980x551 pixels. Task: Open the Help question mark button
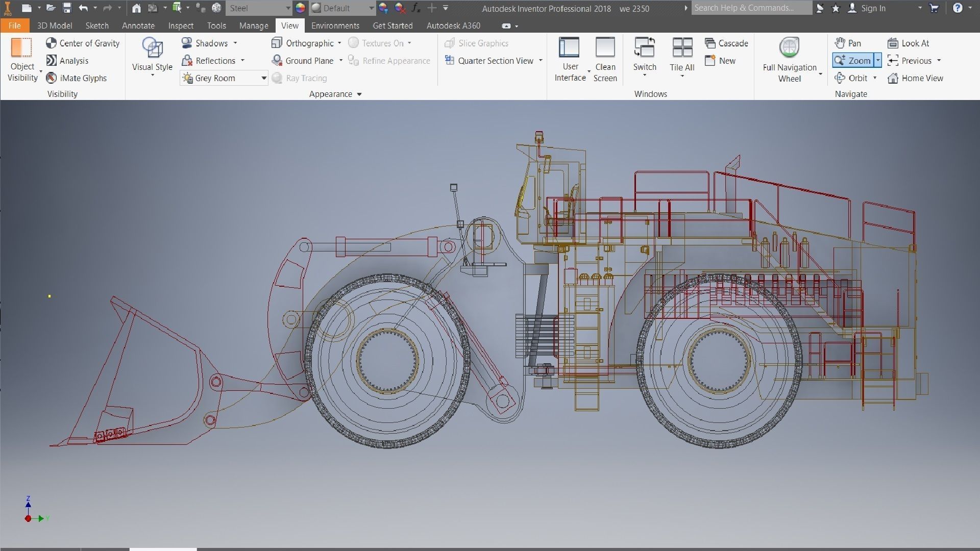click(x=958, y=8)
